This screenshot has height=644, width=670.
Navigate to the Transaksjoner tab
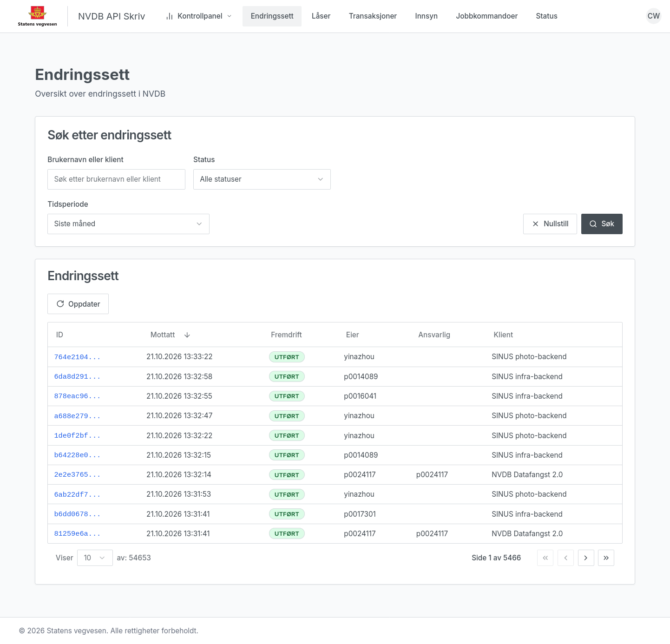point(373,16)
